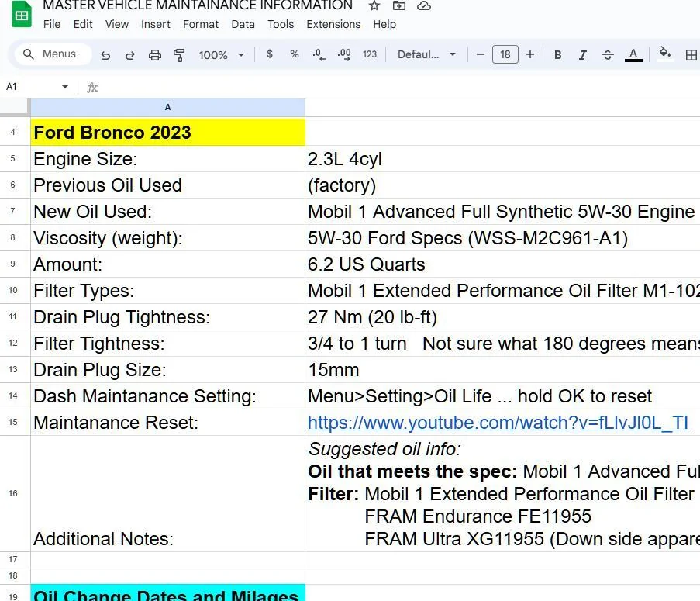
Task: Select column A header
Action: pyautogui.click(x=168, y=107)
